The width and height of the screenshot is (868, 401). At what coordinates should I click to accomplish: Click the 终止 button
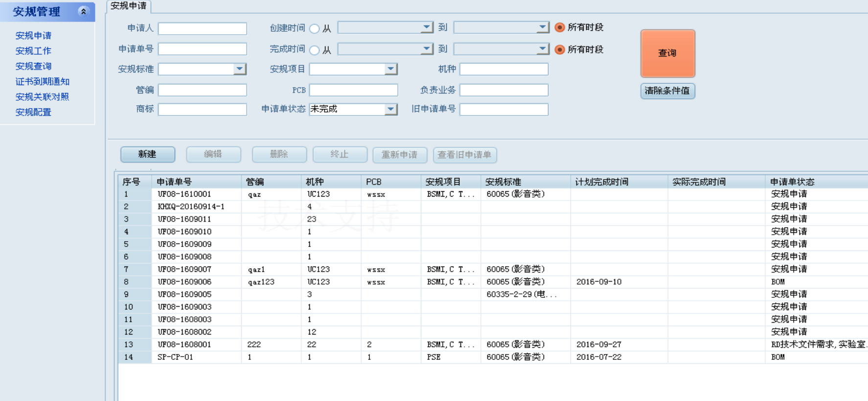tap(340, 155)
